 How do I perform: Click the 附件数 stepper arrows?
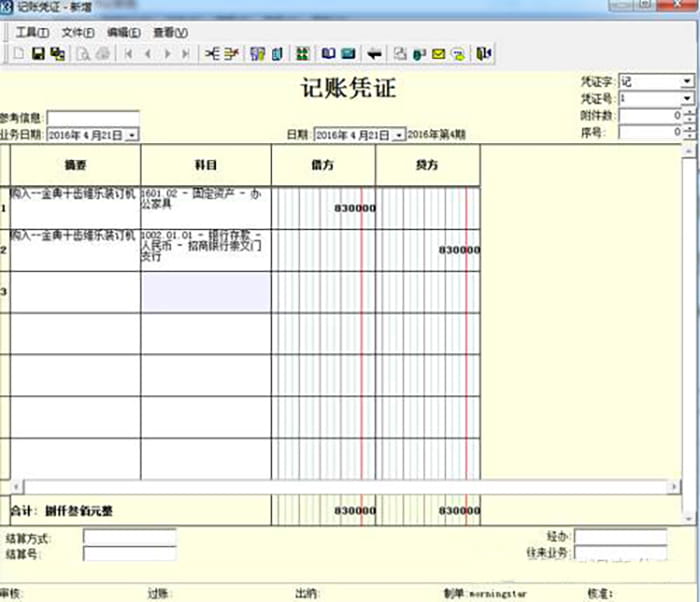pos(689,116)
